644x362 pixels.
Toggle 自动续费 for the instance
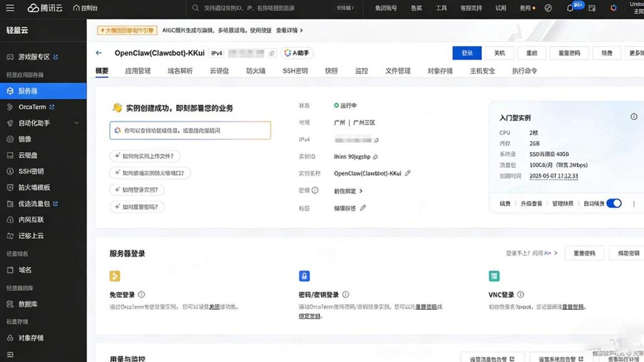(613, 202)
